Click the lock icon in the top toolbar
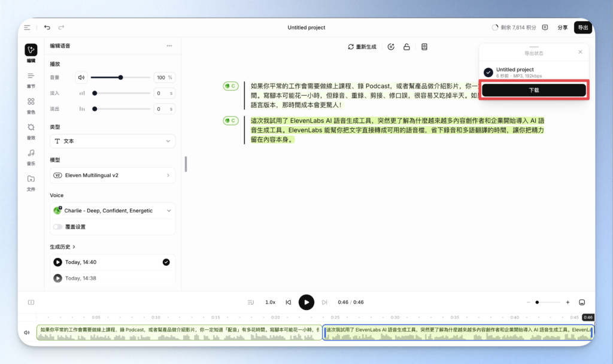 406,47
